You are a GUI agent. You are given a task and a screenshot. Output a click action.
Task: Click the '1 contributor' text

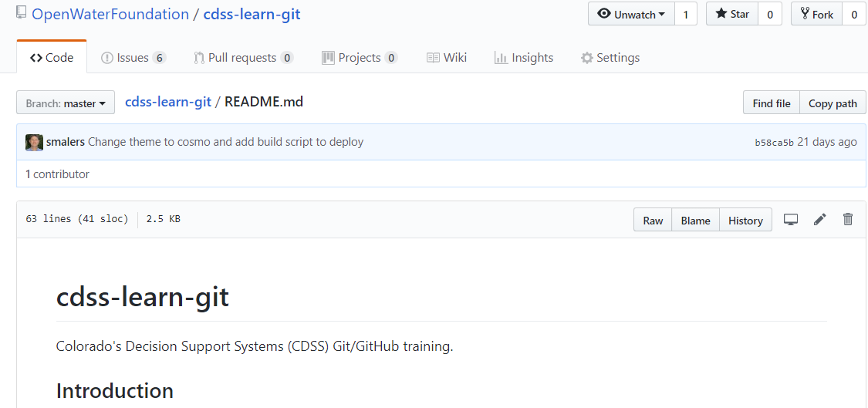pos(58,174)
